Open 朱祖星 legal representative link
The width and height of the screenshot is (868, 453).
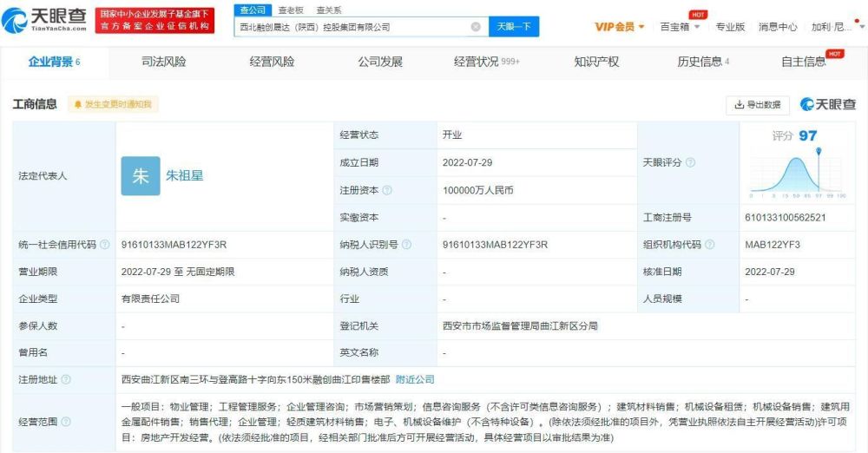point(184,175)
